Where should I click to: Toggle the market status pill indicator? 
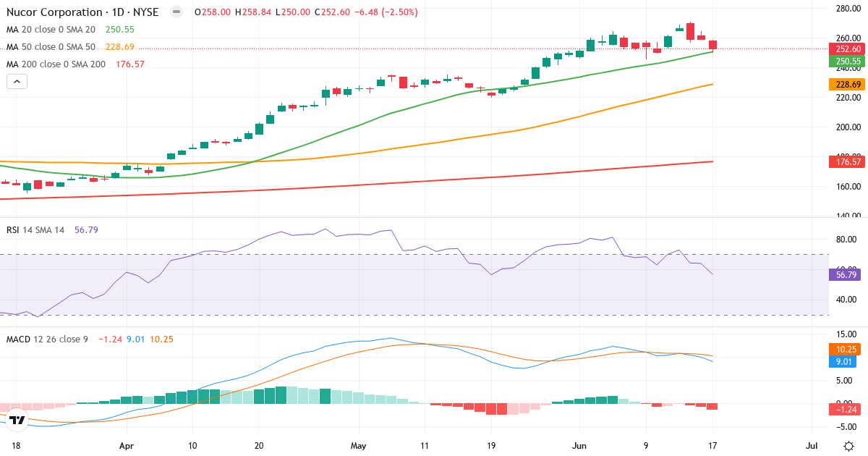tap(176, 12)
